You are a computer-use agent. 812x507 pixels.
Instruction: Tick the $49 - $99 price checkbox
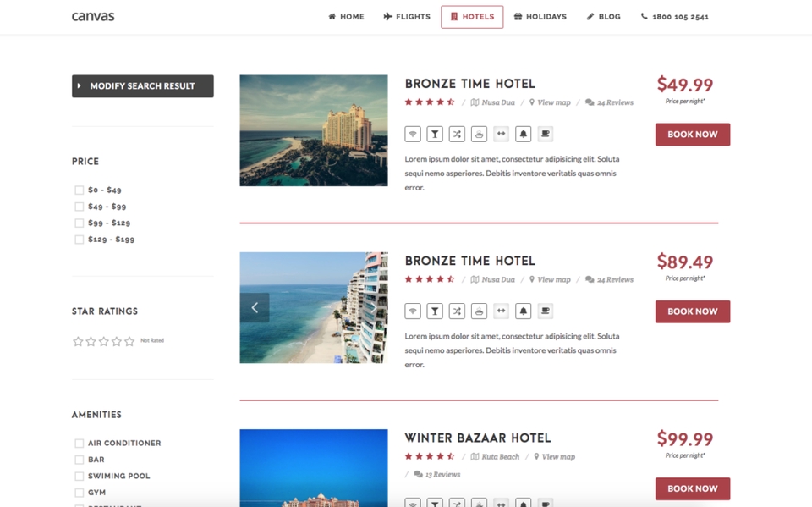pos(80,207)
